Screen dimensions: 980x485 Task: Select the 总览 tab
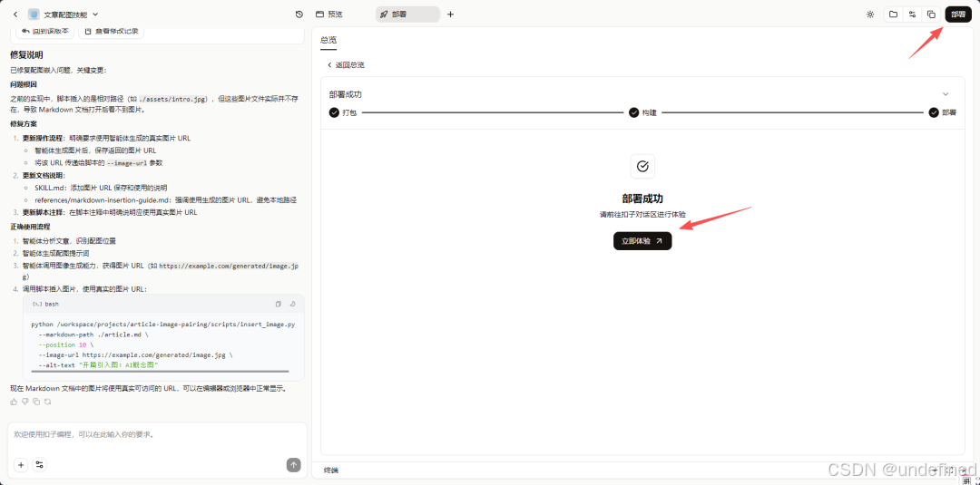(x=328, y=40)
